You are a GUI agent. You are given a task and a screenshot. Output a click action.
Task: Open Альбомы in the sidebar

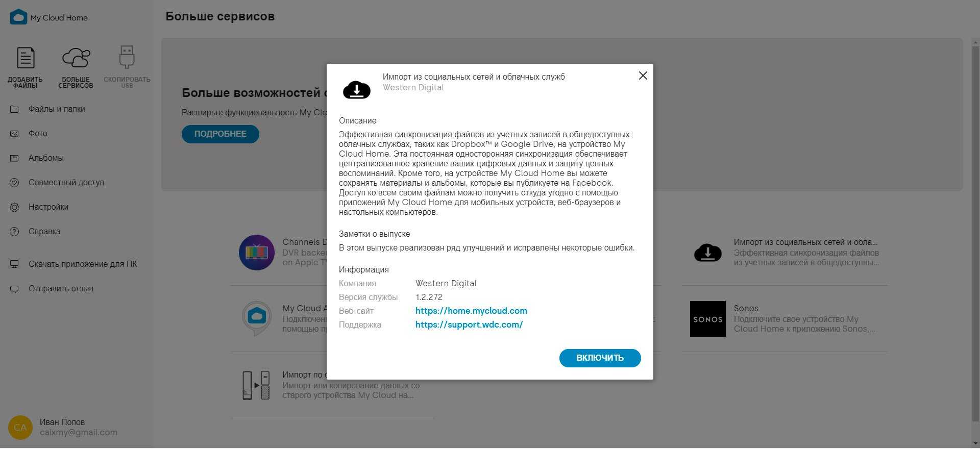tap(46, 158)
